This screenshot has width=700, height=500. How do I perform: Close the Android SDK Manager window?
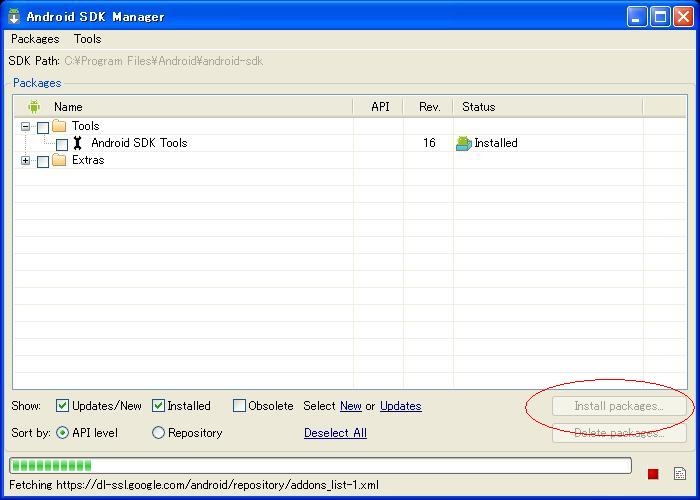[x=683, y=17]
